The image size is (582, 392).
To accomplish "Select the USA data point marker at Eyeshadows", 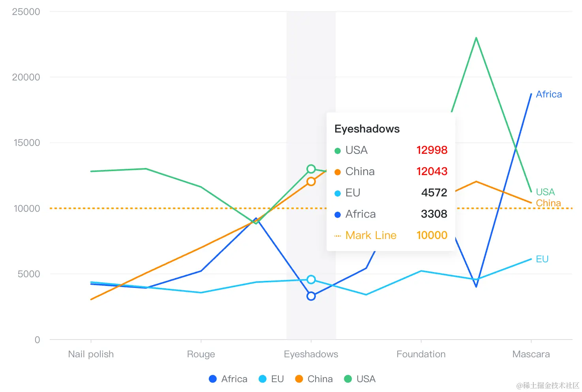I will (311, 169).
